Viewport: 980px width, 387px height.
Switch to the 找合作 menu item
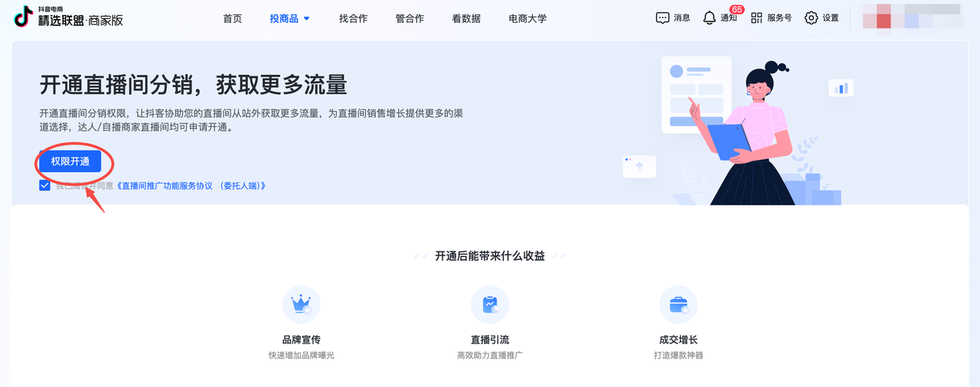pyautogui.click(x=353, y=18)
